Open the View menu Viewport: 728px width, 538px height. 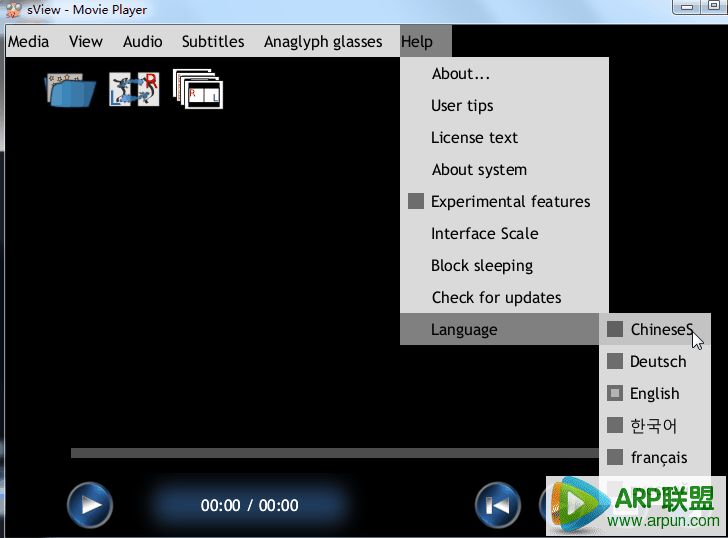click(85, 41)
